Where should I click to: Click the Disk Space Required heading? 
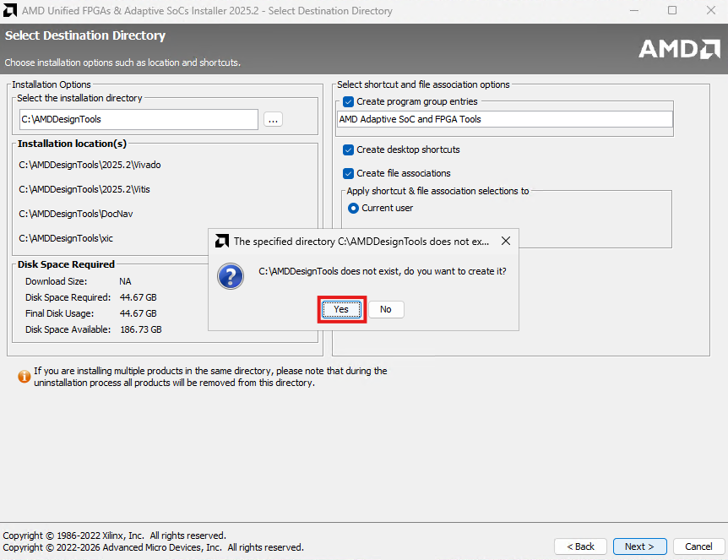67,264
